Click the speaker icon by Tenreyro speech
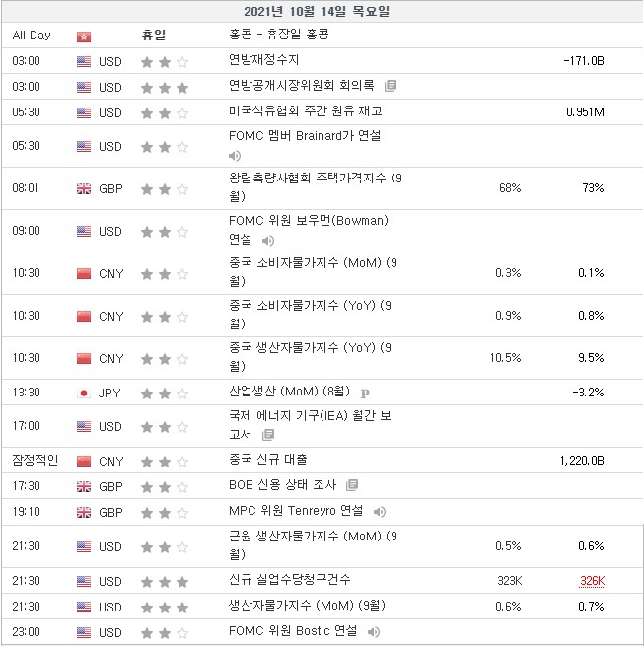Image resolution: width=644 pixels, height=647 pixels. coord(380,511)
